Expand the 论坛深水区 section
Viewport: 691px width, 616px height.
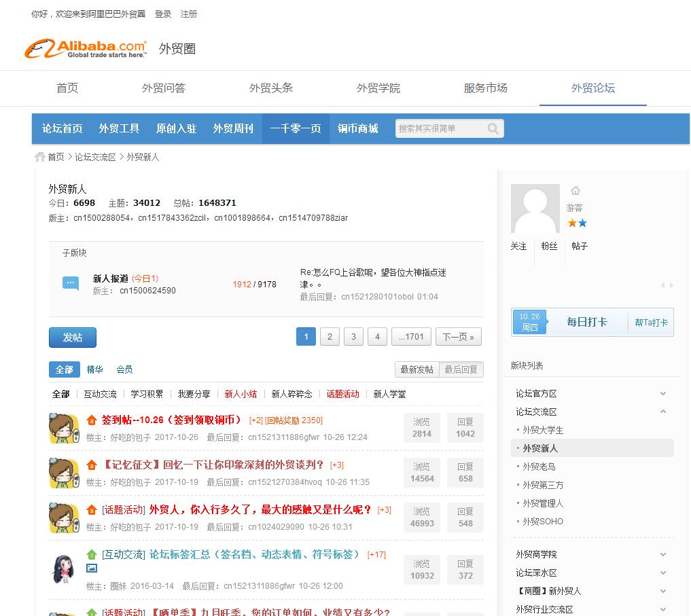[x=662, y=573]
